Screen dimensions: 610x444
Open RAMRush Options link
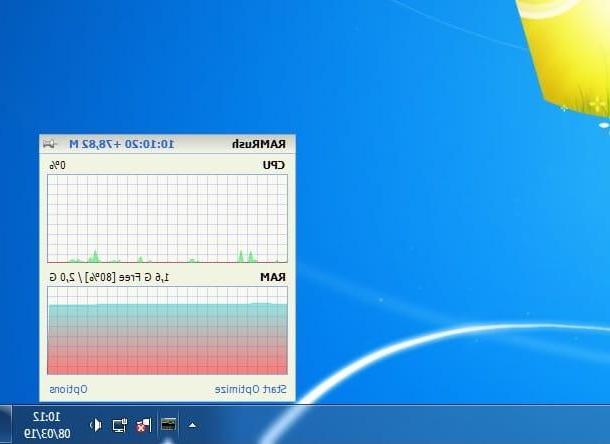point(68,390)
